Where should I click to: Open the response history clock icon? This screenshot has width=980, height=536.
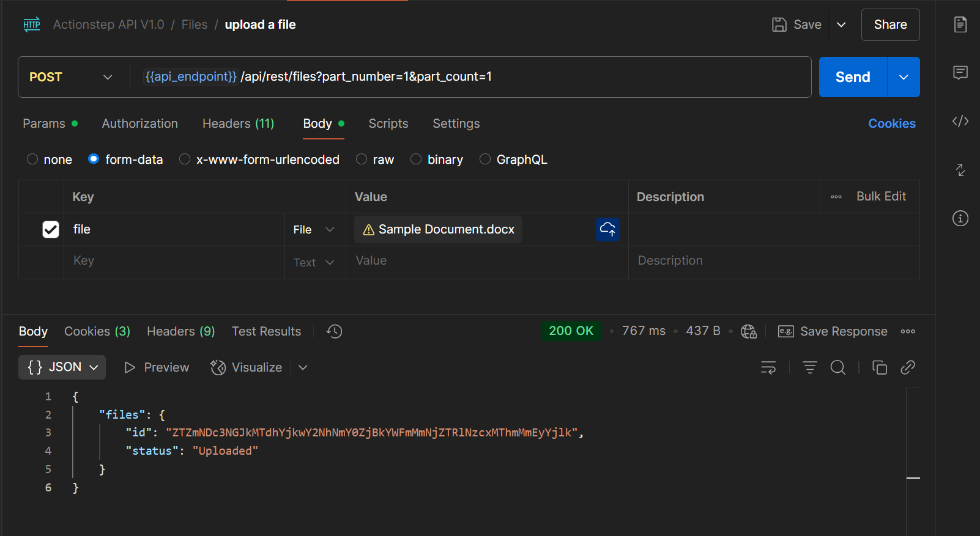pyautogui.click(x=335, y=331)
